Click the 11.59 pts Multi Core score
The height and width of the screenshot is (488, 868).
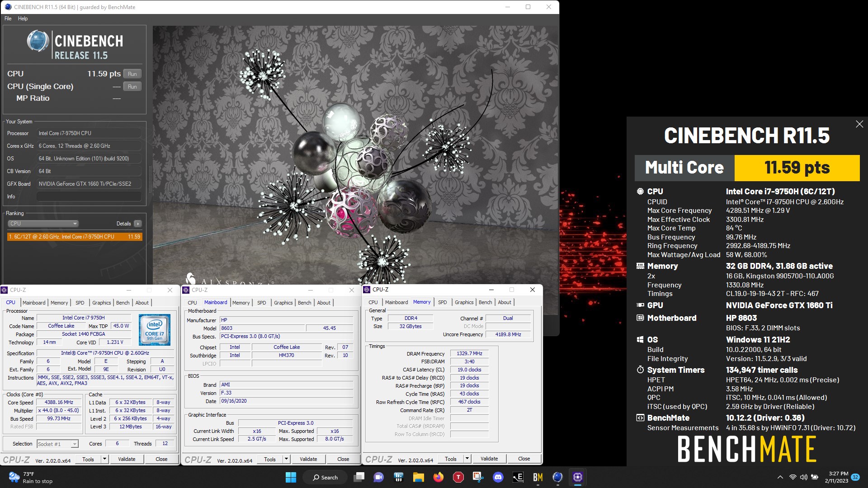click(797, 168)
